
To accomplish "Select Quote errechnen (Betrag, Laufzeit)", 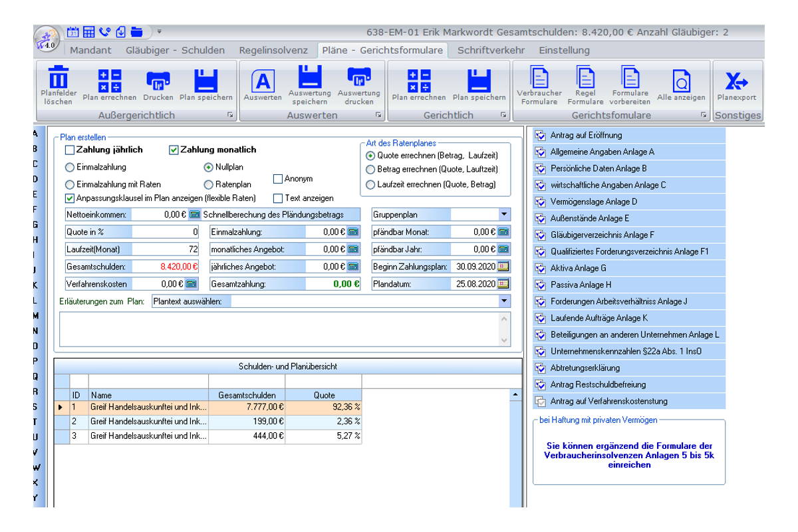I will (x=370, y=155).
